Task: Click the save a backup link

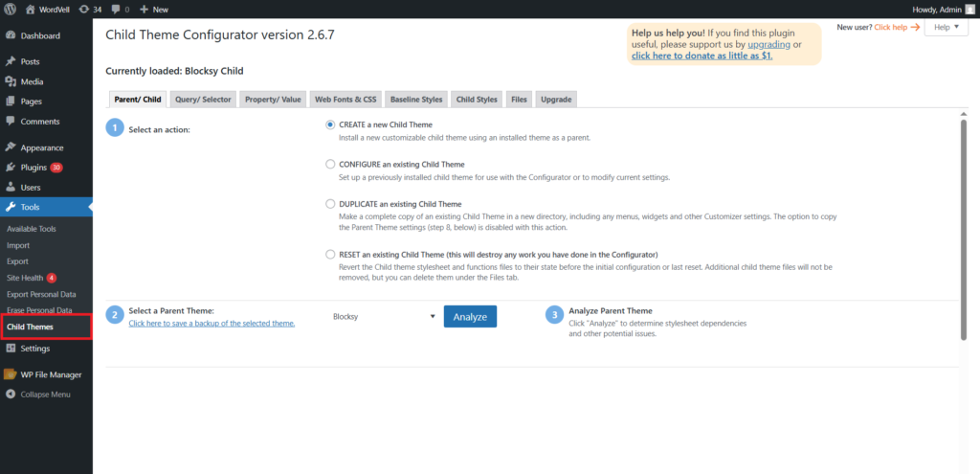Action: [212, 324]
